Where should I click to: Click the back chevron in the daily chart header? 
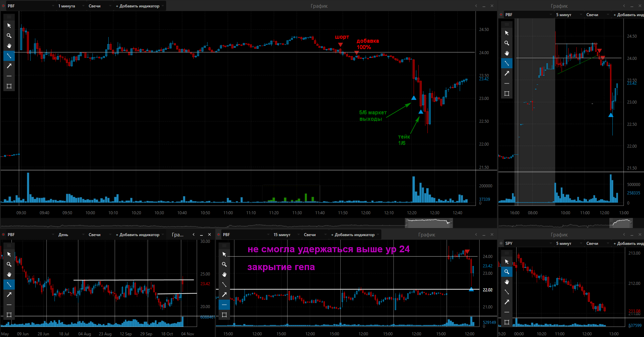[x=193, y=234]
